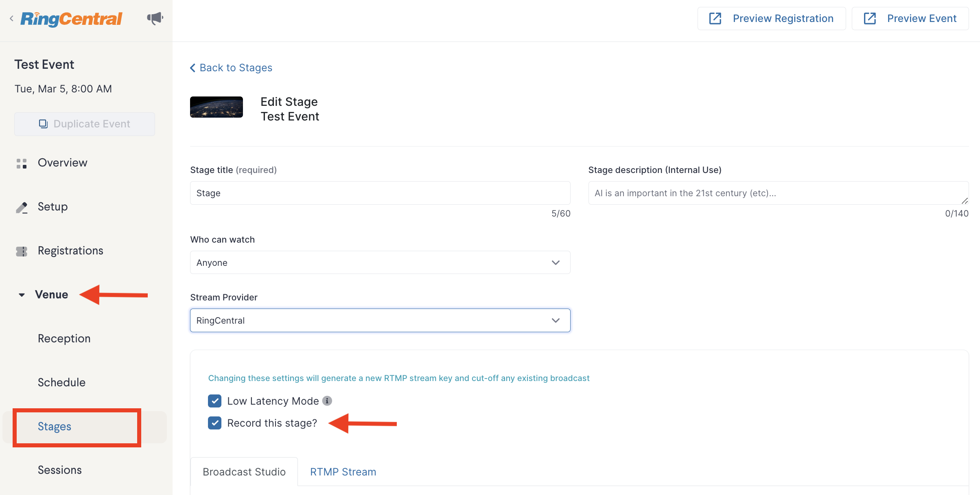Click the external-link icon in Preview Registration
980x495 pixels.
coord(715,18)
